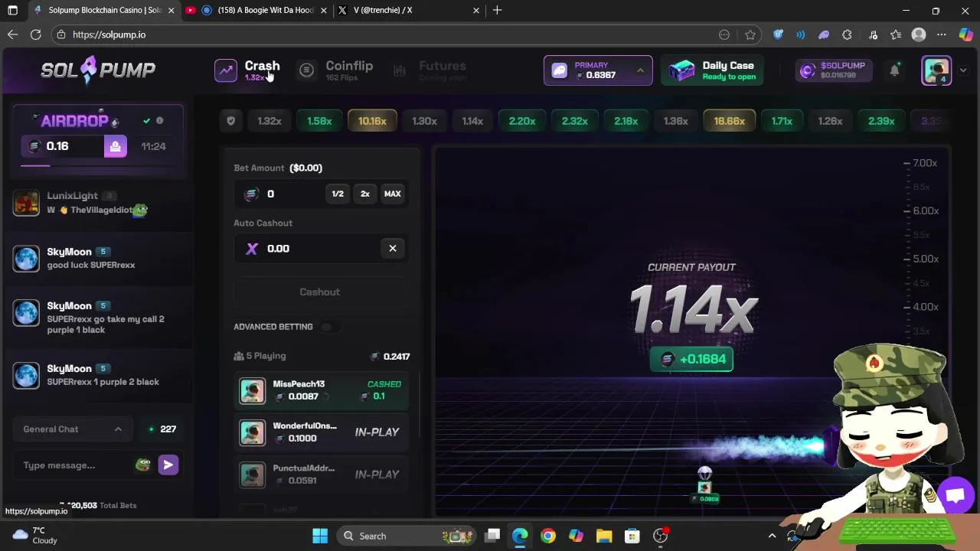Click the airdrop info icon
Screen dimensions: 980x551
(x=159, y=121)
